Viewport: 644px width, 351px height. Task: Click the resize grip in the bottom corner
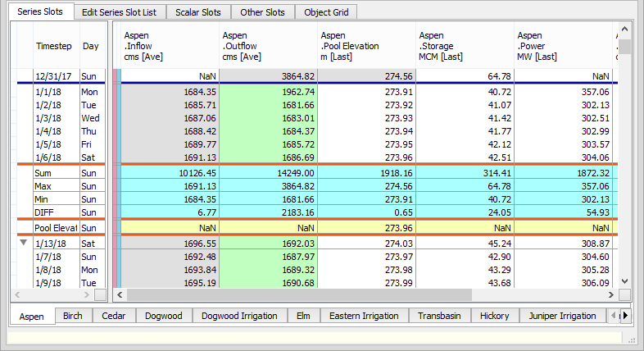[x=633, y=339]
